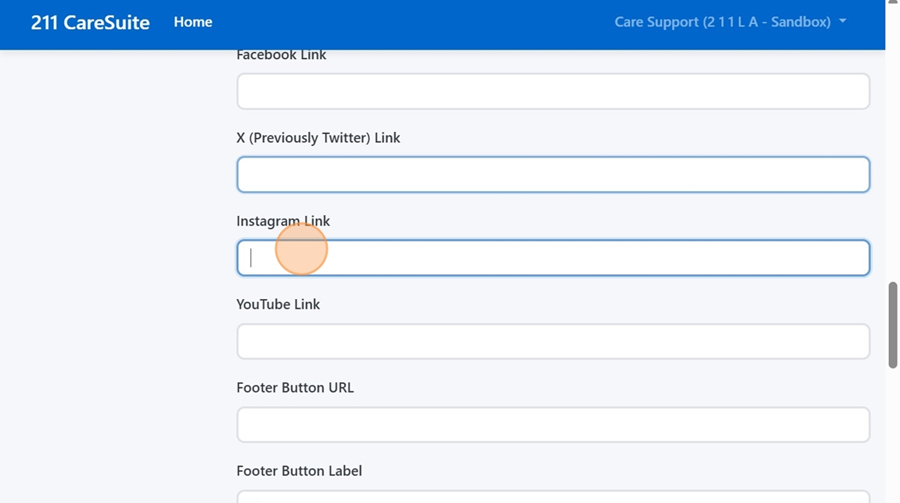Click the "Facebook Link" label text
Viewport: 900px width, 503px height.
pos(281,56)
